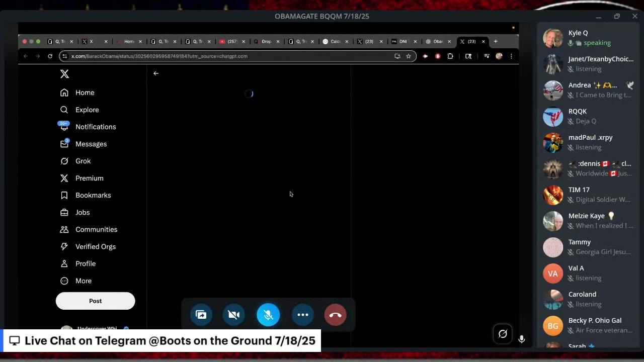Click the Verified Orgs lightning icon
Screen dimensions: 644x362
click(64, 246)
